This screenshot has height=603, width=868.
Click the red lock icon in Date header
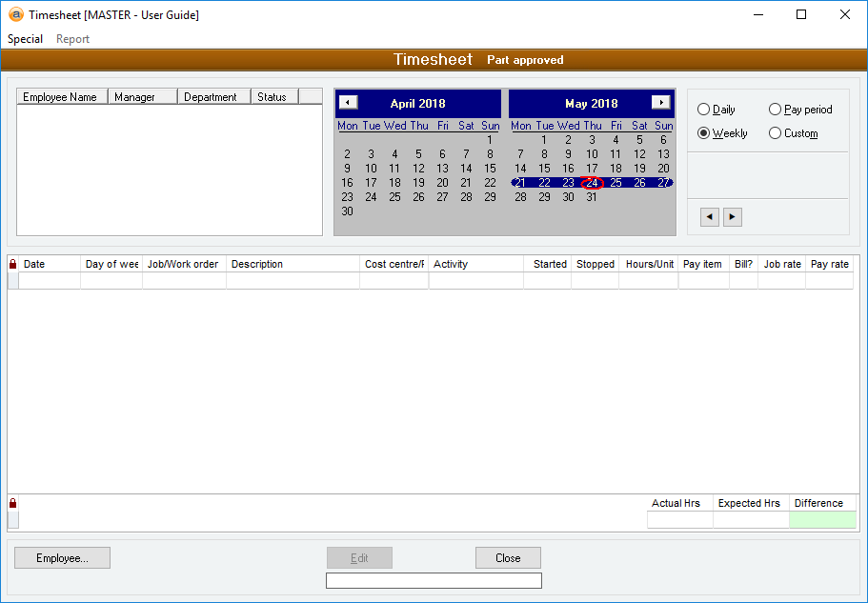pos(13,265)
